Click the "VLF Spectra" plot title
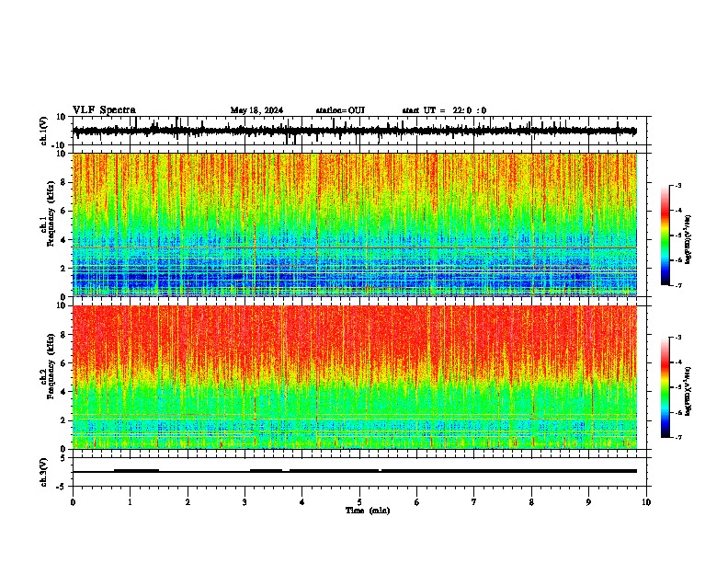The height and width of the screenshot is (563, 728). (x=104, y=110)
